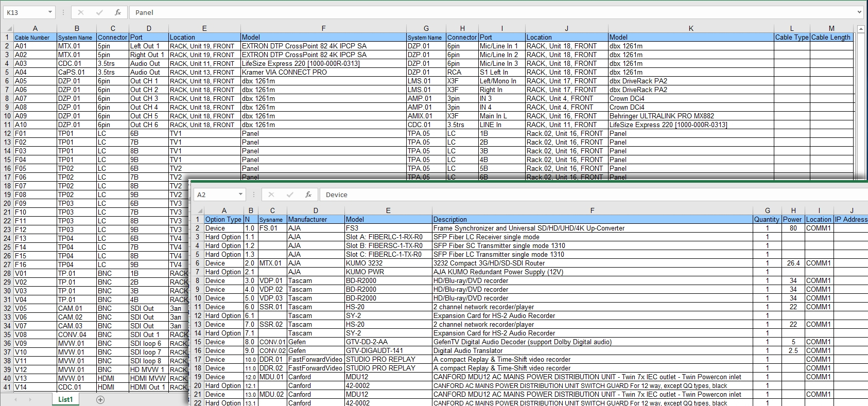Click the A2 Name Box field
The height and width of the screenshot is (406, 868).
click(216, 195)
